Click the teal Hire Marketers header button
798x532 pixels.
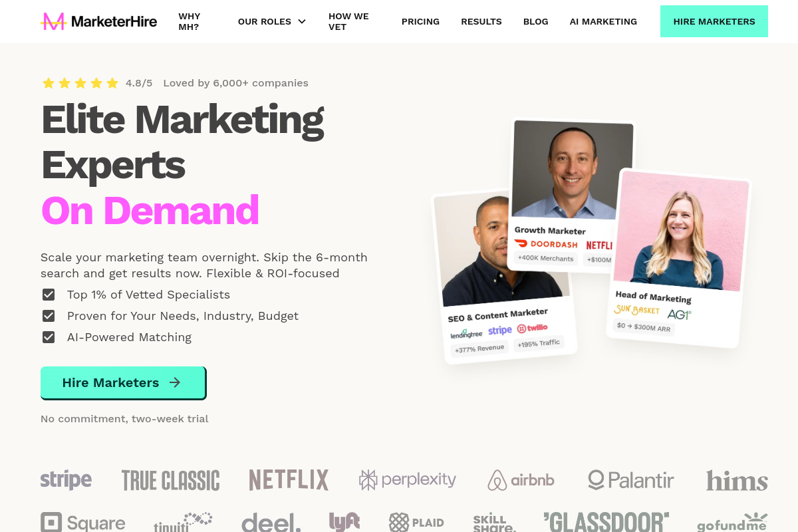click(714, 21)
